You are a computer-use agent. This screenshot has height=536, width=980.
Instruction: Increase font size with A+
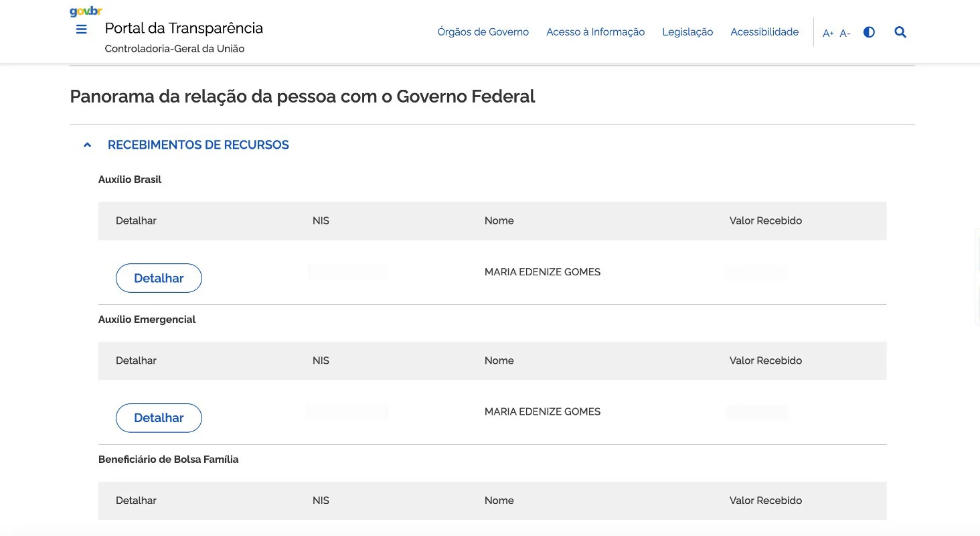tap(828, 33)
